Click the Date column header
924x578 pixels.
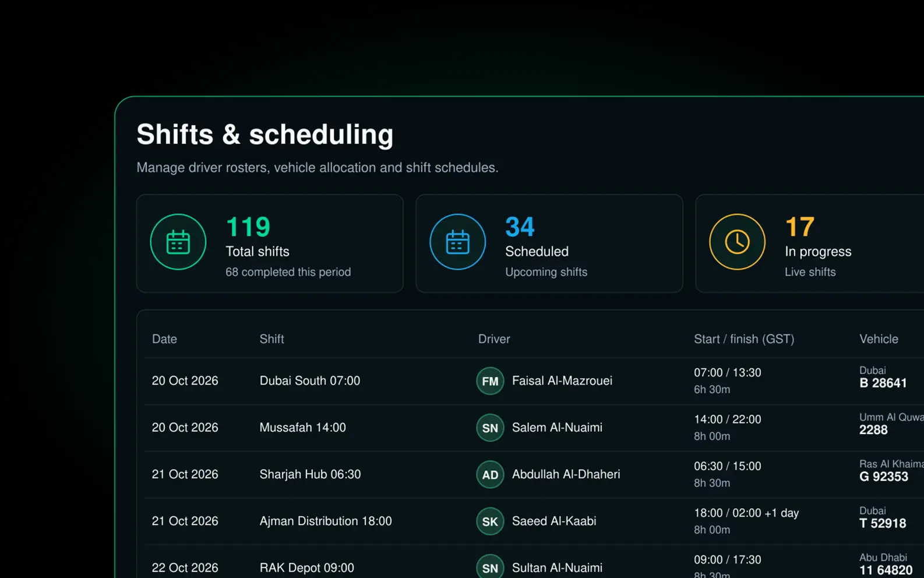[x=164, y=339]
